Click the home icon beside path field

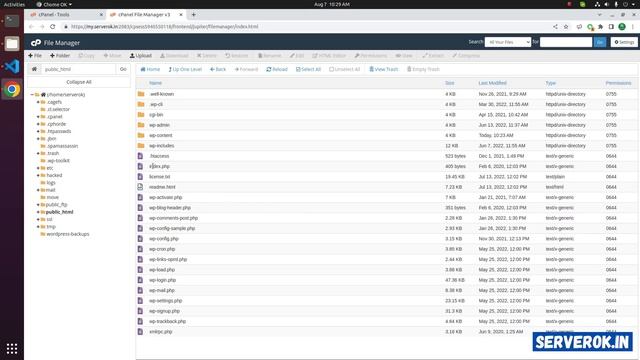coord(34,69)
